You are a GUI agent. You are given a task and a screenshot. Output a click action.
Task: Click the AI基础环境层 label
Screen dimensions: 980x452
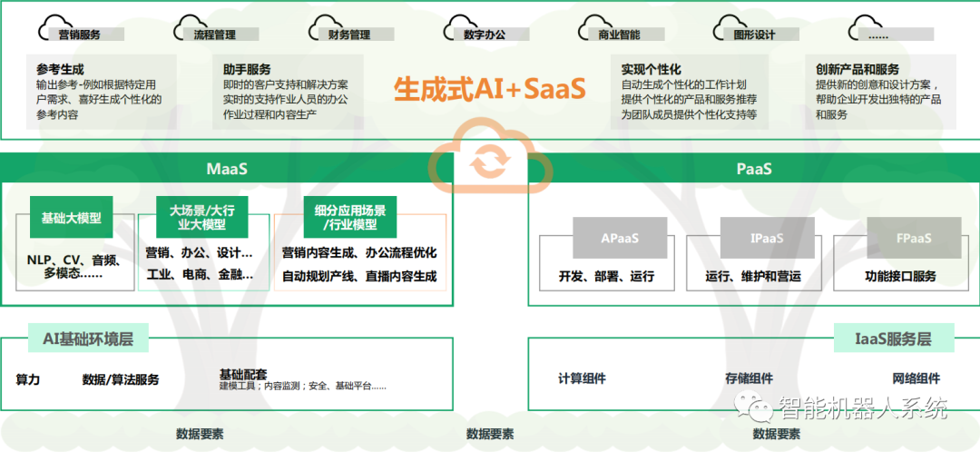click(88, 339)
